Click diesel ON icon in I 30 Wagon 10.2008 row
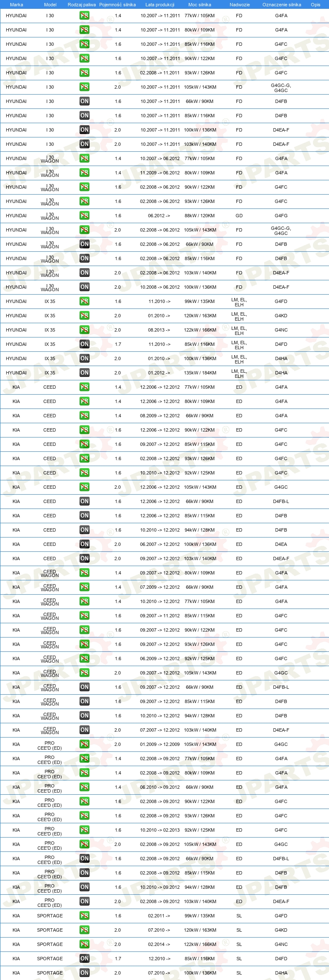The image size is (329, 980). (x=84, y=287)
